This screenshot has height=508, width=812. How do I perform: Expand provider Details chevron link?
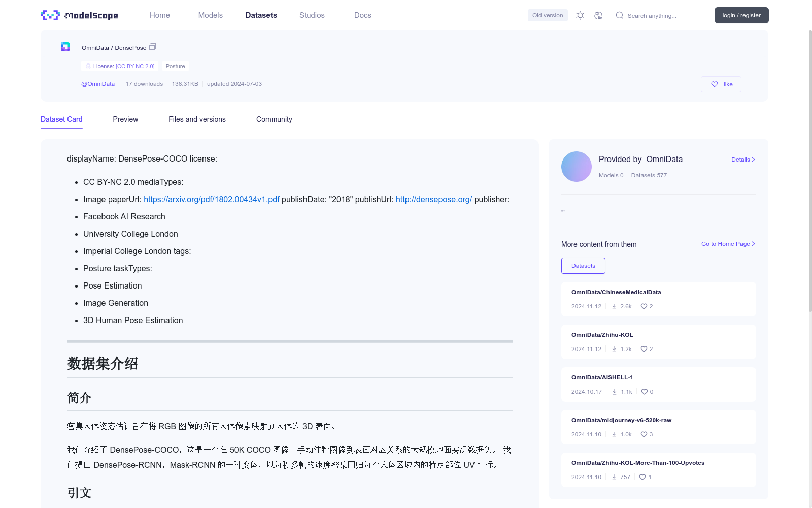click(x=743, y=160)
